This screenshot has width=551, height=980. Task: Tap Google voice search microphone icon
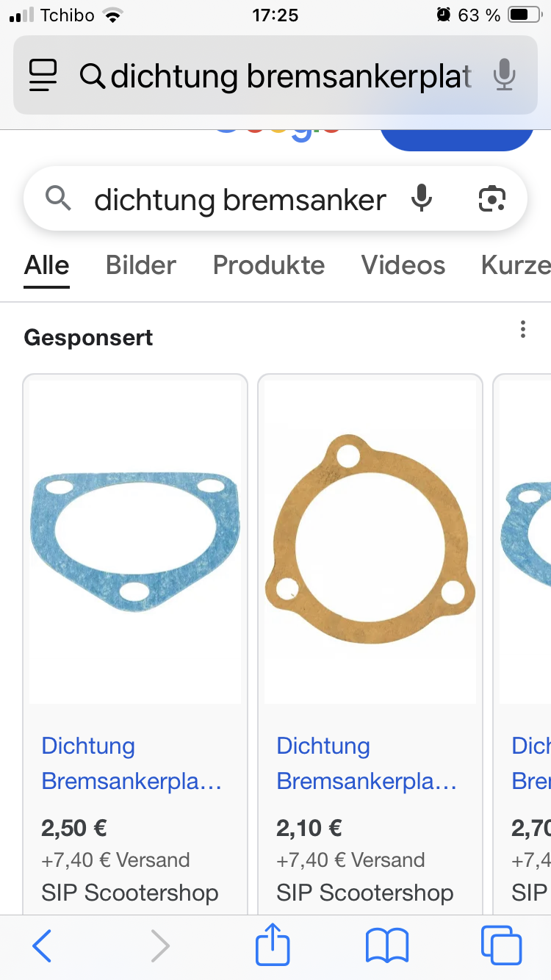(422, 198)
